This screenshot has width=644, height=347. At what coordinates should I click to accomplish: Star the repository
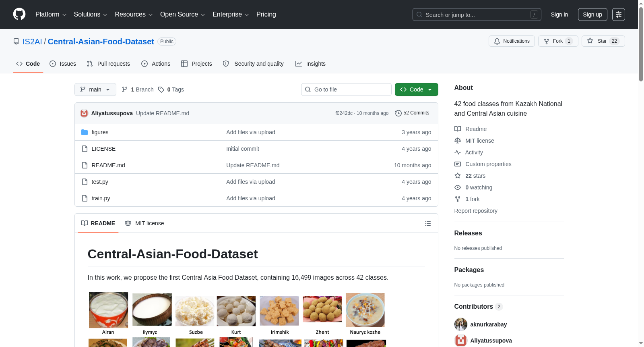coord(603,41)
